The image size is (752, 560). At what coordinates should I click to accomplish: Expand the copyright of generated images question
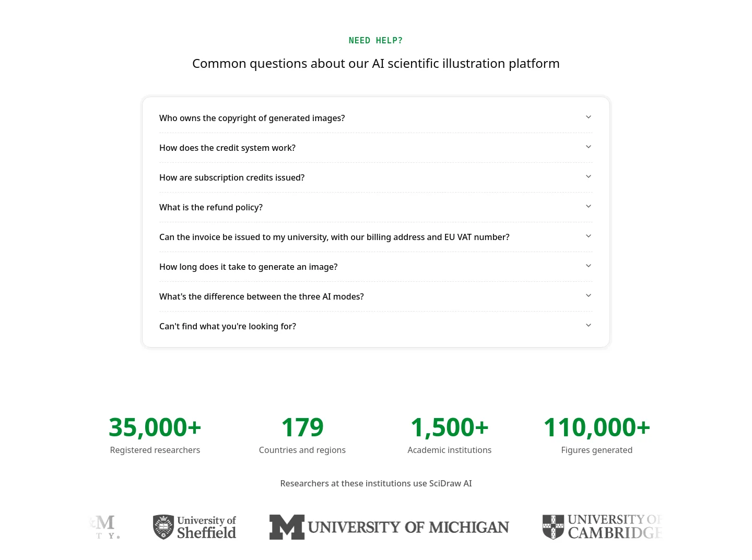click(x=375, y=118)
